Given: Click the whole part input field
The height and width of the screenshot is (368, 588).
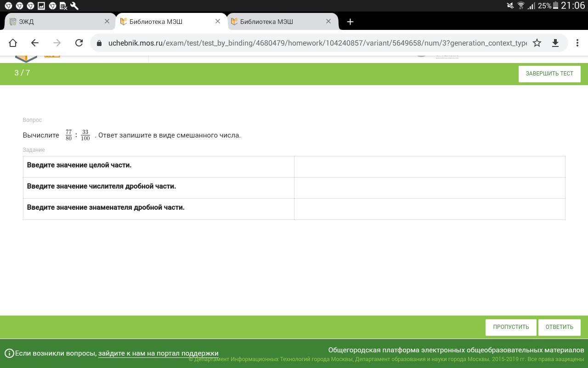Looking at the screenshot, I should [429, 167].
